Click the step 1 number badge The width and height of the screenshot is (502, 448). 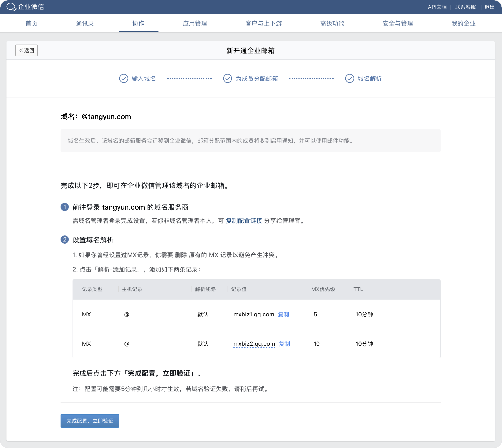(x=65, y=207)
